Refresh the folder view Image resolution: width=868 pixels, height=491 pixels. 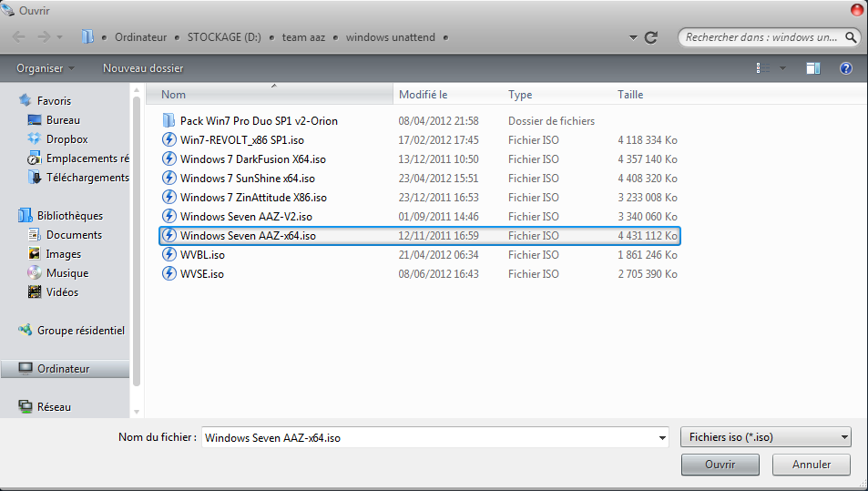pos(651,37)
